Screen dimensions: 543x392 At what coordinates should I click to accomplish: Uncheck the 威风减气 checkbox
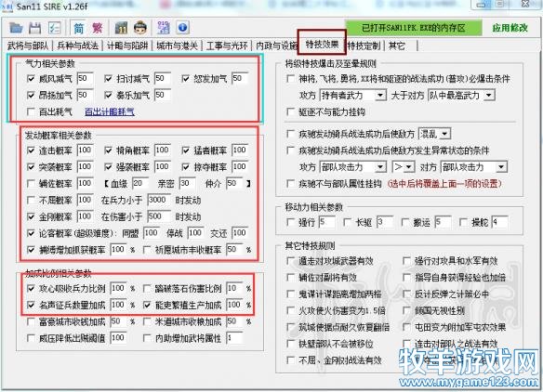[31, 79]
